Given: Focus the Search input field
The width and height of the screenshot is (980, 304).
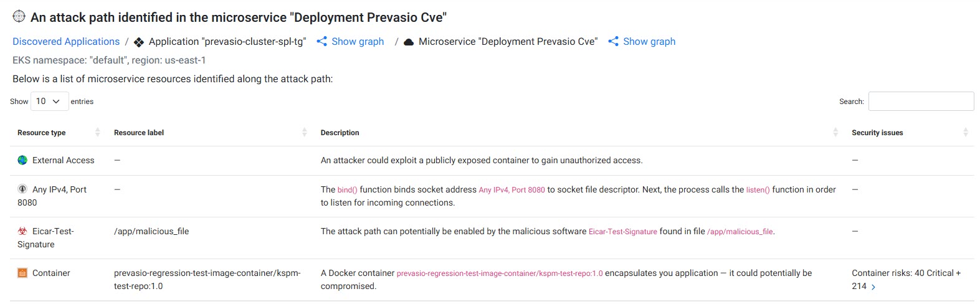Looking at the screenshot, I should click(x=921, y=101).
